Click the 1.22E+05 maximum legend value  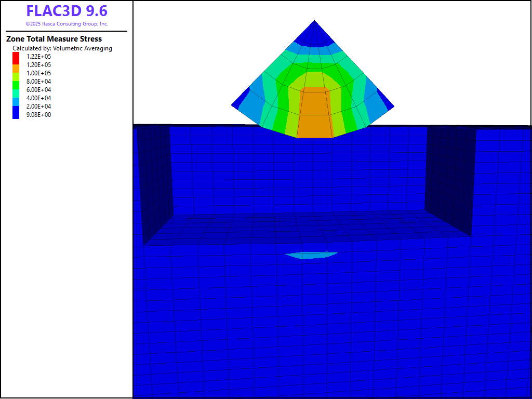(x=38, y=57)
